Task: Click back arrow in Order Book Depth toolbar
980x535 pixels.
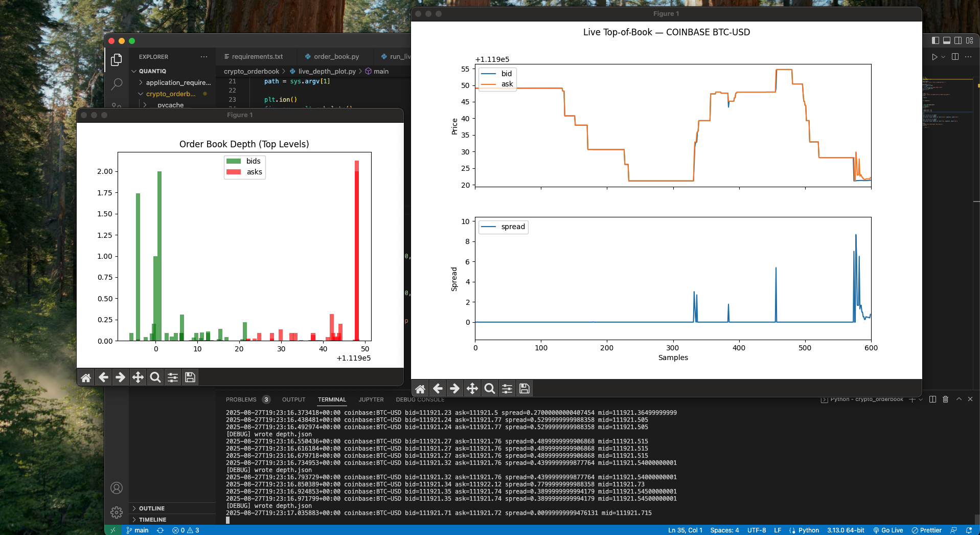Action: pyautogui.click(x=103, y=377)
